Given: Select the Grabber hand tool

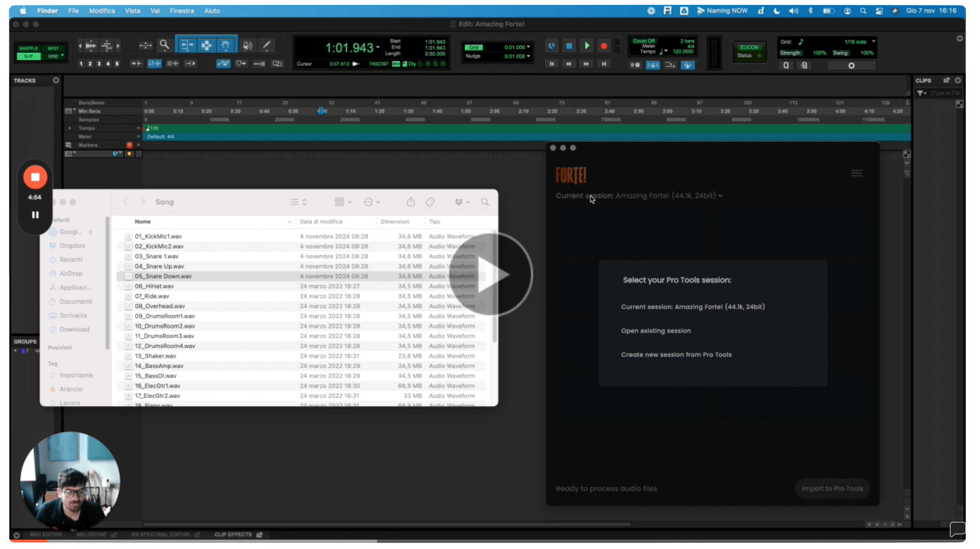Looking at the screenshot, I should 225,45.
